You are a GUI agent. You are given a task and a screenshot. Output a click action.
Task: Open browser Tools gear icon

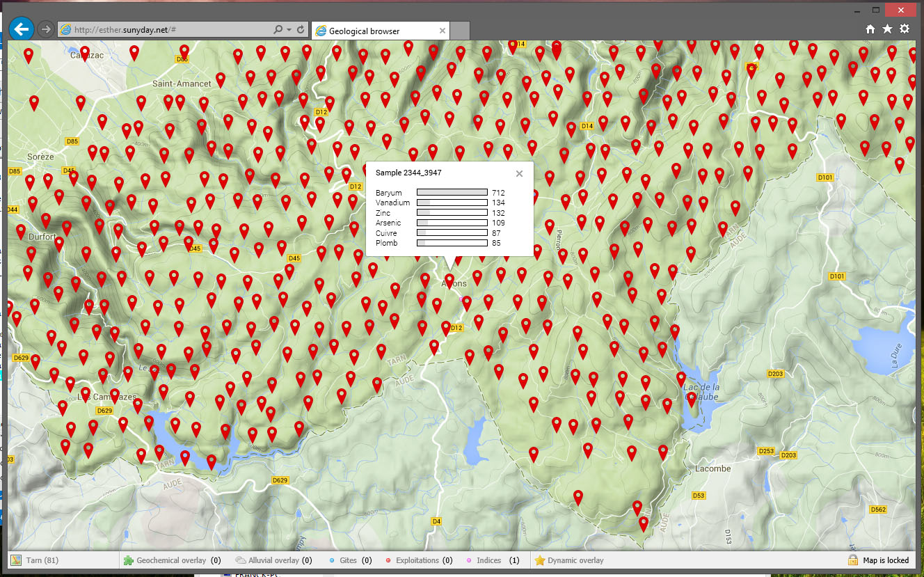tap(905, 29)
